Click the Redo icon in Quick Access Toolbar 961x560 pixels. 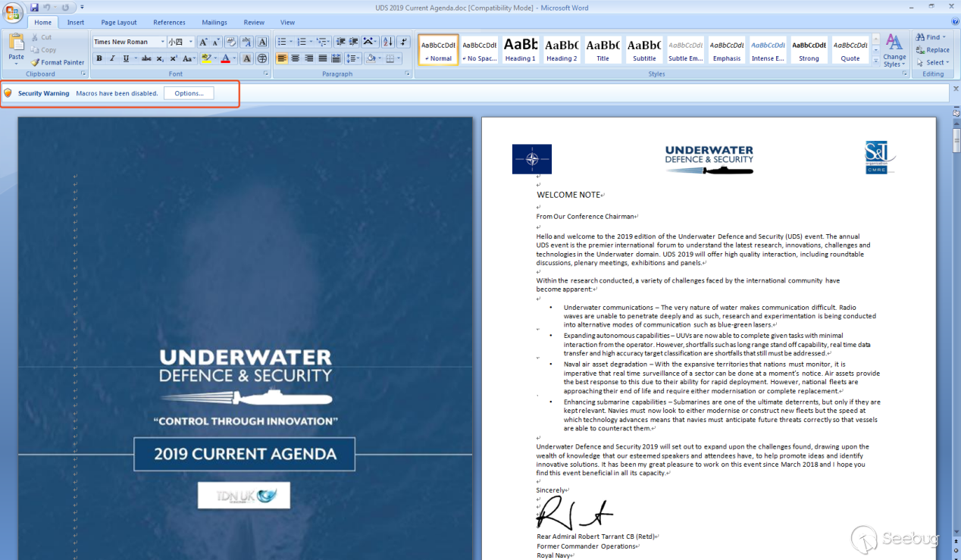65,8
